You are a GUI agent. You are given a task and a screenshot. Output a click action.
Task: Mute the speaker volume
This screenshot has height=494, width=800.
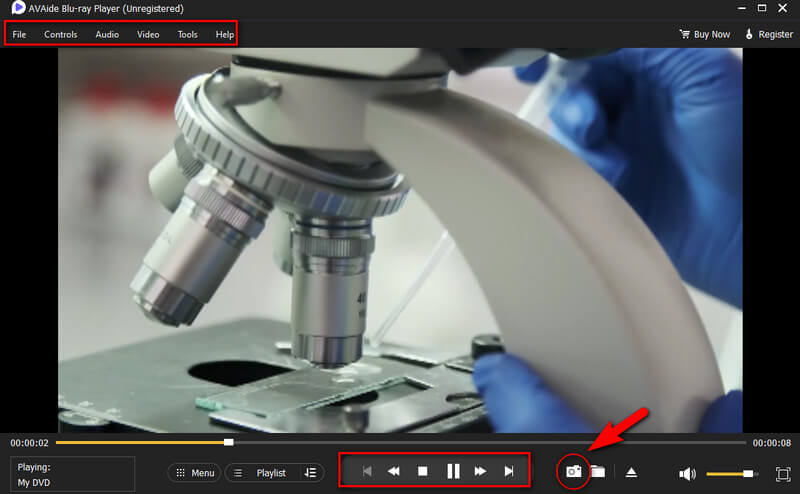pos(687,474)
